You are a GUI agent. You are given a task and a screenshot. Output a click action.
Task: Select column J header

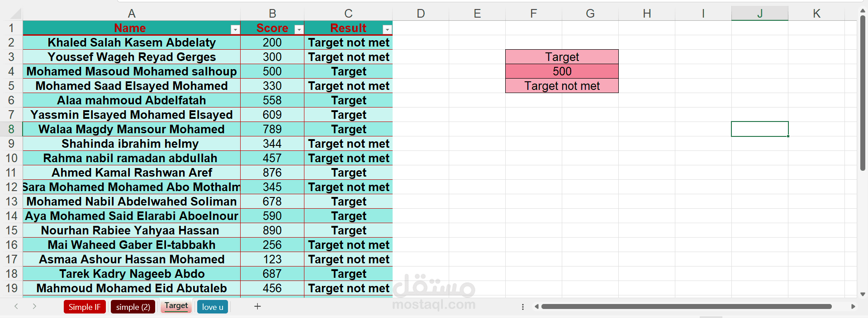click(760, 14)
